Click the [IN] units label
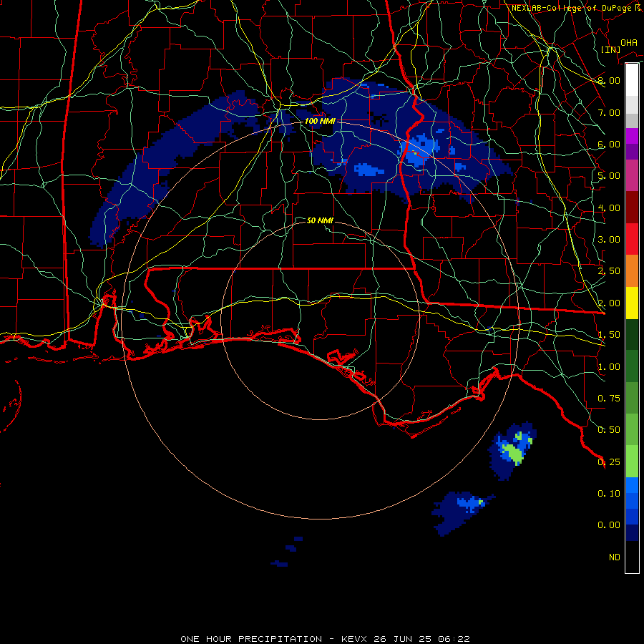Image resolution: width=644 pixels, height=644 pixels. pyautogui.click(x=611, y=49)
